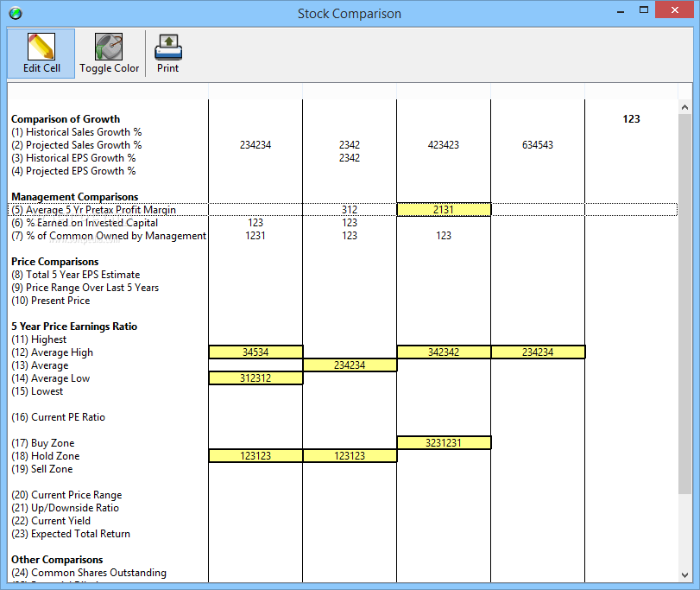Click row label (15) Lowest
The width and height of the screenshot is (700, 590).
[37, 390]
